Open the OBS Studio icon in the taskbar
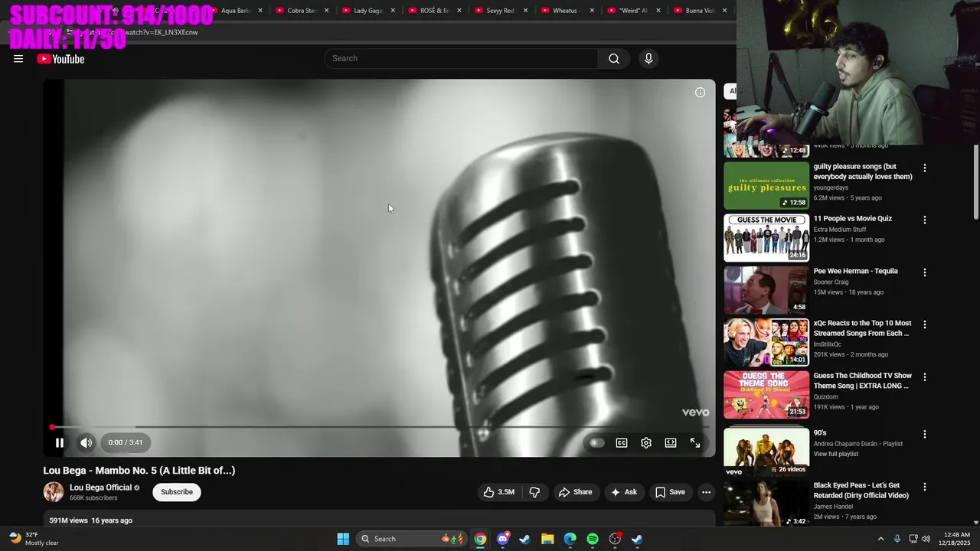This screenshot has height=551, width=980. coord(615,539)
